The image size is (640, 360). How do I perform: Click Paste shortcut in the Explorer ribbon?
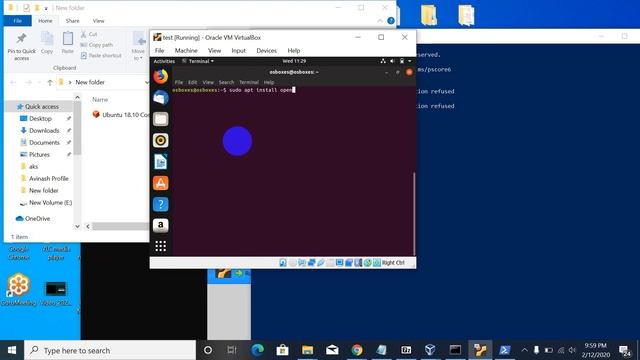click(101, 56)
